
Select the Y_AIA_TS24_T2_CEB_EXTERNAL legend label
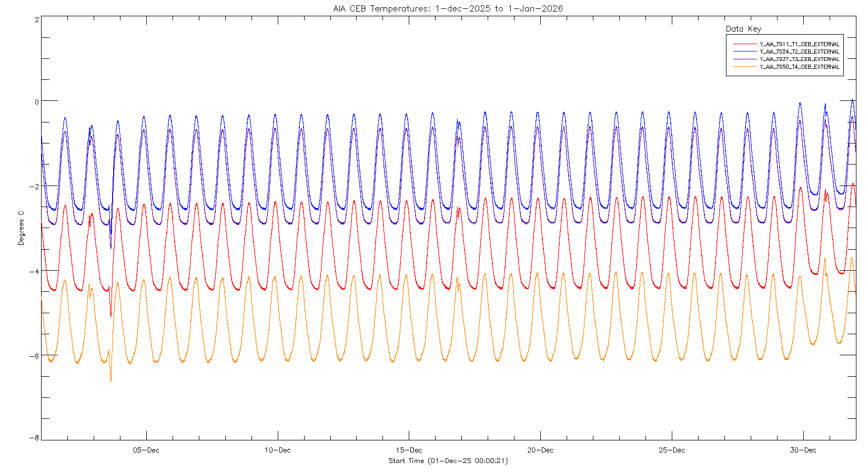[x=799, y=52]
